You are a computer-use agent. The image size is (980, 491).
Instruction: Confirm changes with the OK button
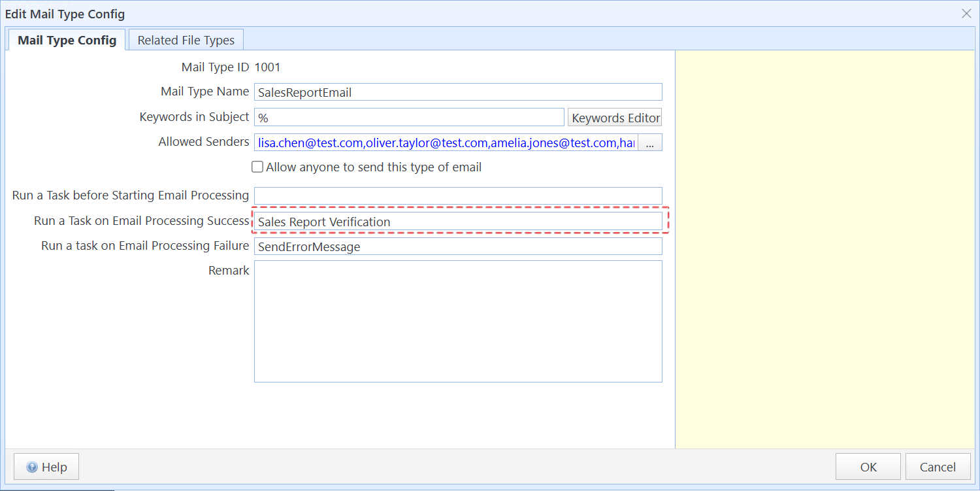[x=868, y=466]
